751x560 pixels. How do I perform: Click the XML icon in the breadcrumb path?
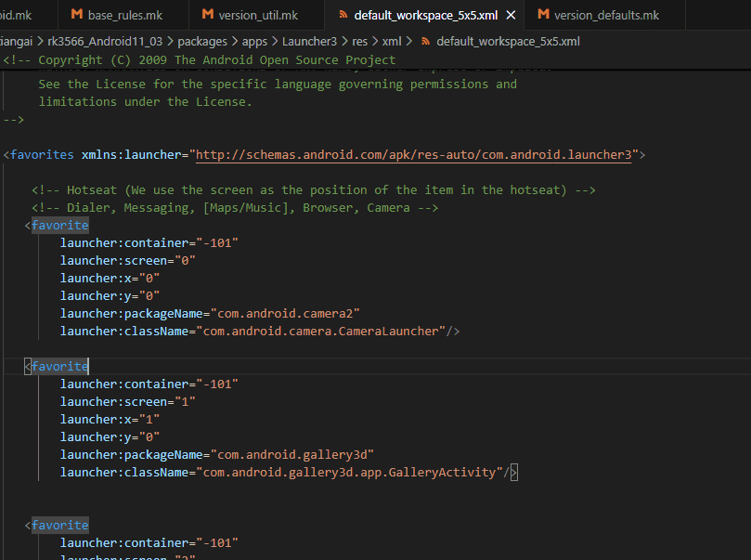point(425,42)
